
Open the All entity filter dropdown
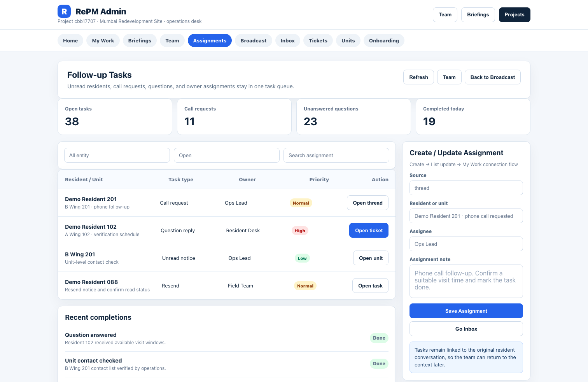click(x=117, y=155)
